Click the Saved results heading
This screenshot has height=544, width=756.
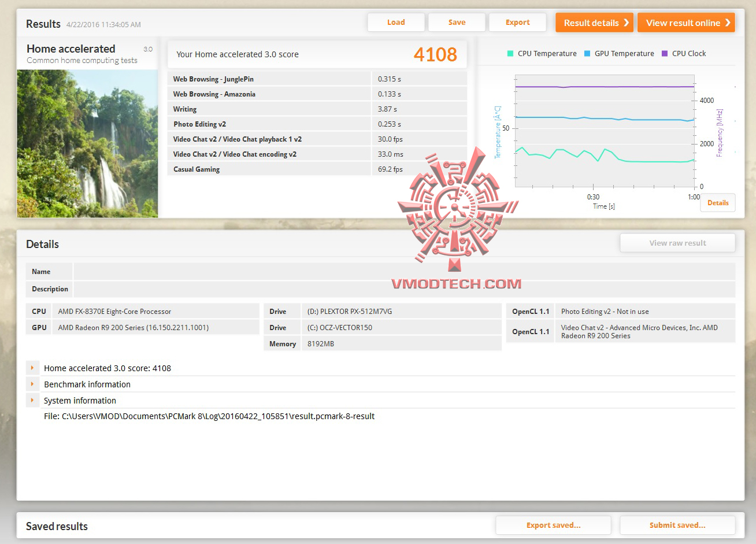(57, 526)
